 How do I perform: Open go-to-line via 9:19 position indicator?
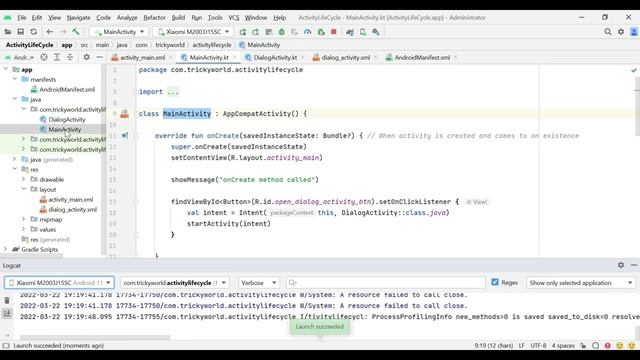tap(493, 346)
